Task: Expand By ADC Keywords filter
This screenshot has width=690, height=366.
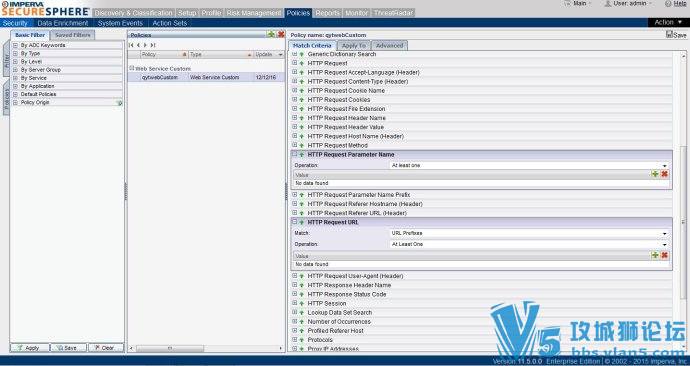Action: [x=15, y=45]
